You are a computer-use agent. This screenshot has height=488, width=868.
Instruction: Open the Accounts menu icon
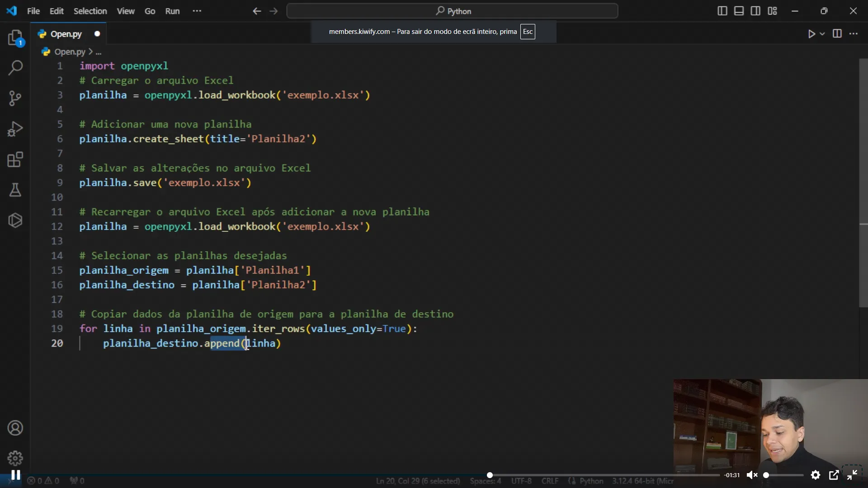(x=15, y=428)
